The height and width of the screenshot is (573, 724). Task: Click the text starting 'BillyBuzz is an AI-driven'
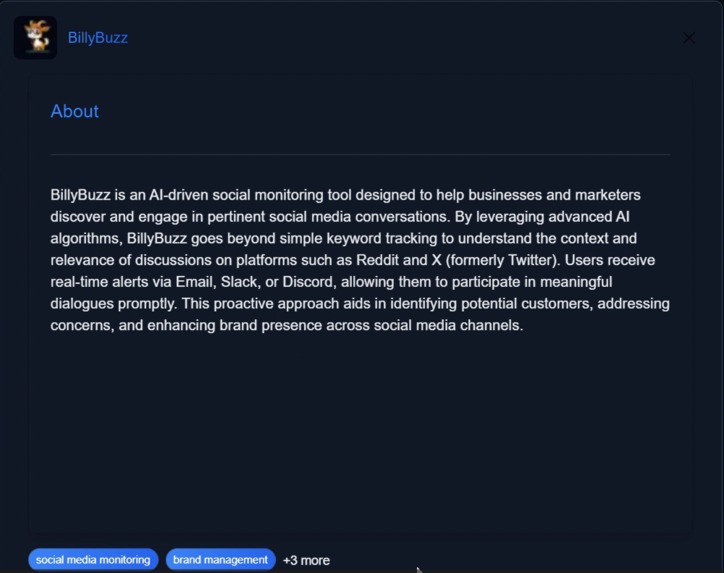pos(360,260)
